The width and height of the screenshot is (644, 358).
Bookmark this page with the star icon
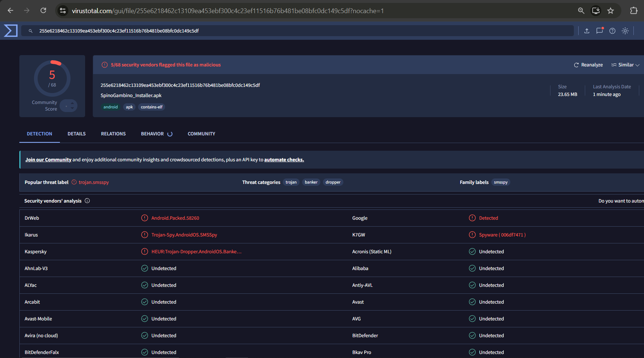click(x=610, y=11)
